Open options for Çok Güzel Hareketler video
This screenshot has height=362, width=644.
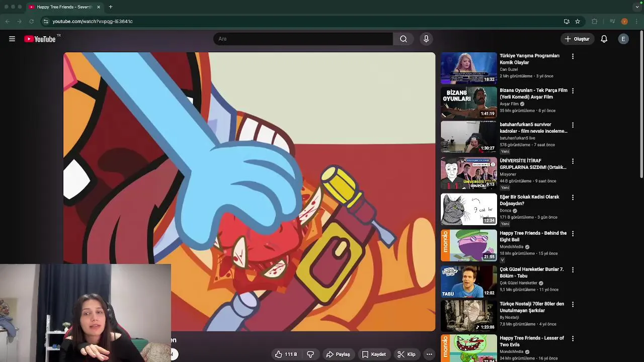[573, 270]
